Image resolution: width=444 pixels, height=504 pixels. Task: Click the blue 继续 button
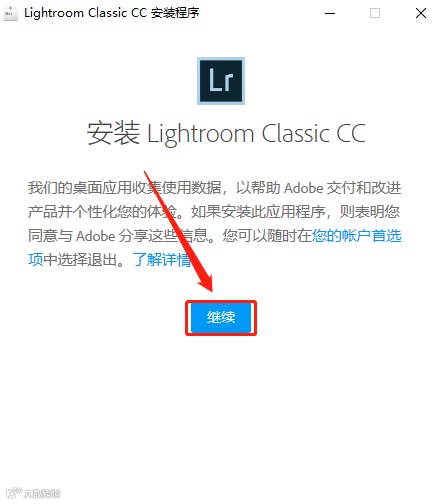click(x=221, y=317)
